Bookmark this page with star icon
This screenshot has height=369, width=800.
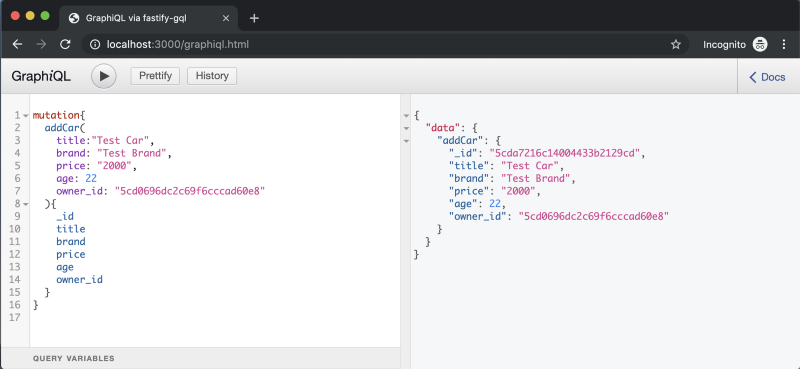click(x=676, y=44)
